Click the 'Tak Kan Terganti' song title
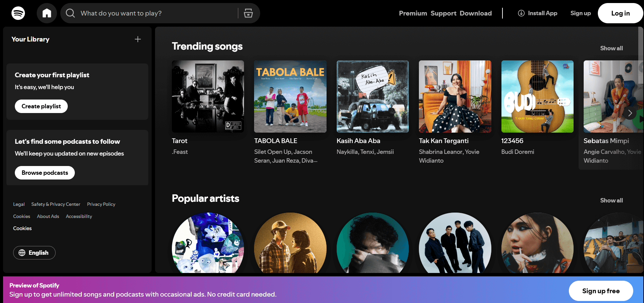The image size is (644, 303). (x=443, y=141)
